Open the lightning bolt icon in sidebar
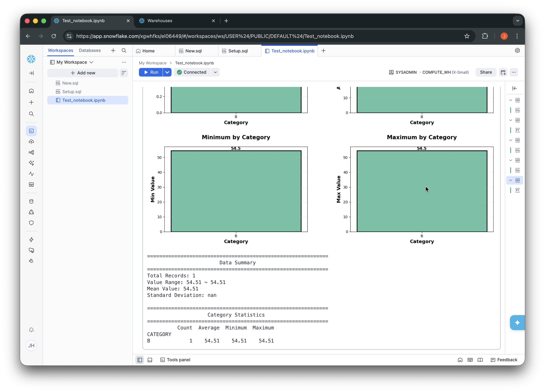Viewport: 545px width, 392px height. [31, 240]
